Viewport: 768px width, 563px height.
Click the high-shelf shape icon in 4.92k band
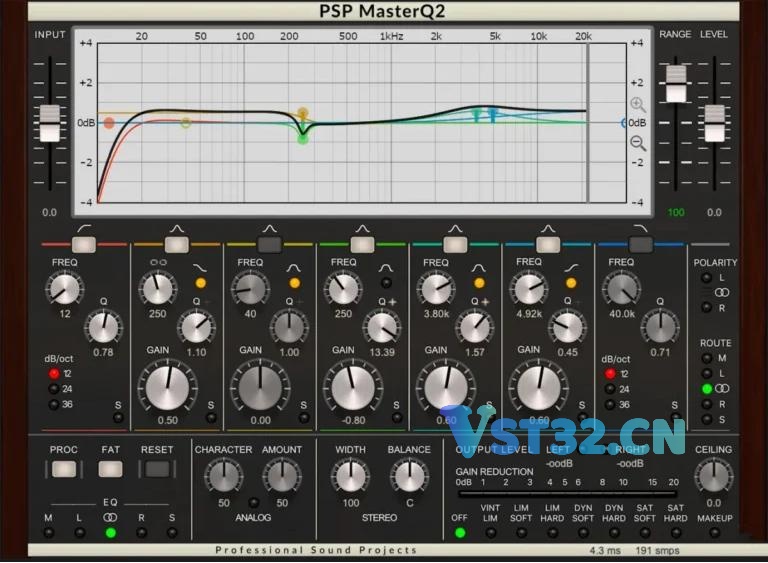tap(571, 268)
